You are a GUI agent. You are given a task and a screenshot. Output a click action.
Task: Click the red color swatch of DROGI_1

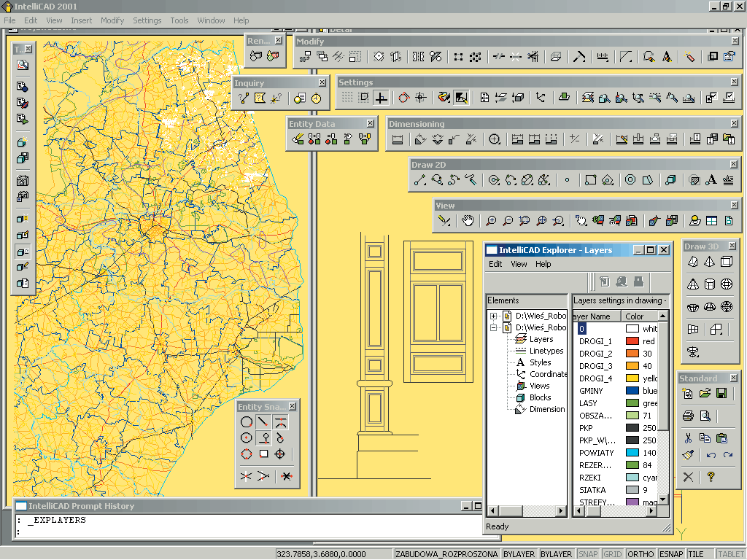click(x=632, y=341)
